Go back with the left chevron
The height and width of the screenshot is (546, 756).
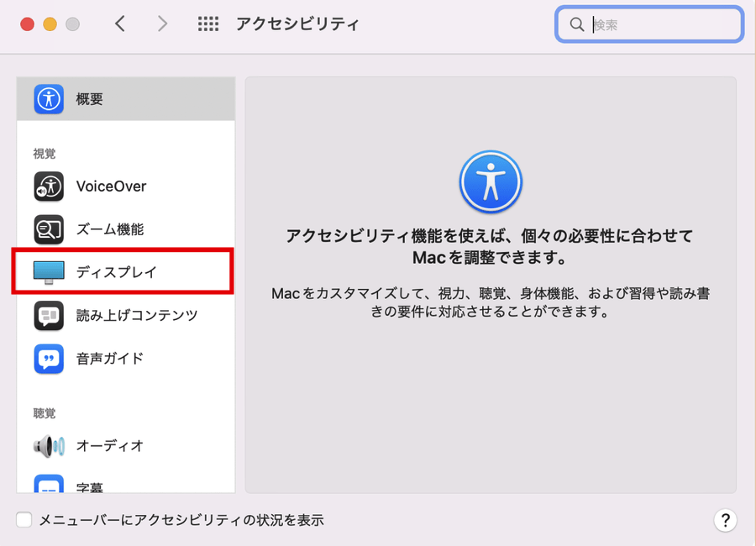pyautogui.click(x=120, y=24)
